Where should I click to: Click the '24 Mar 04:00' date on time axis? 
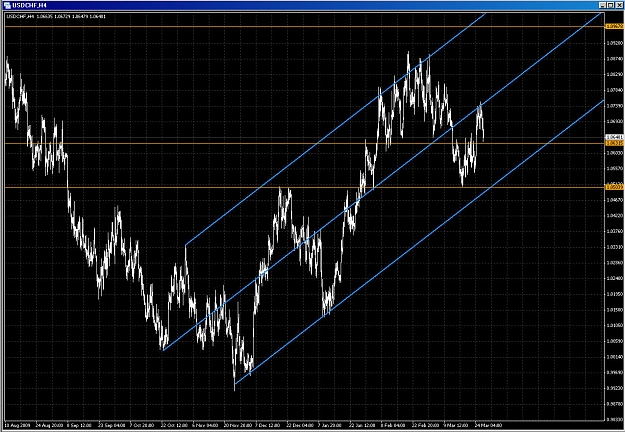point(488,425)
